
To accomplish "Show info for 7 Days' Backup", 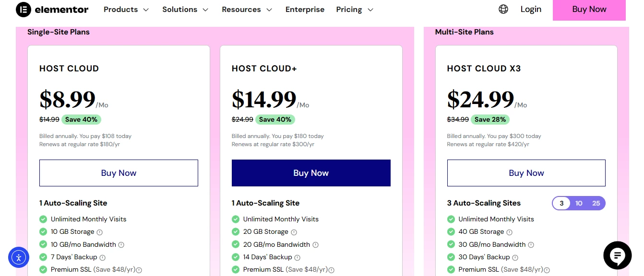I will coord(103,258).
